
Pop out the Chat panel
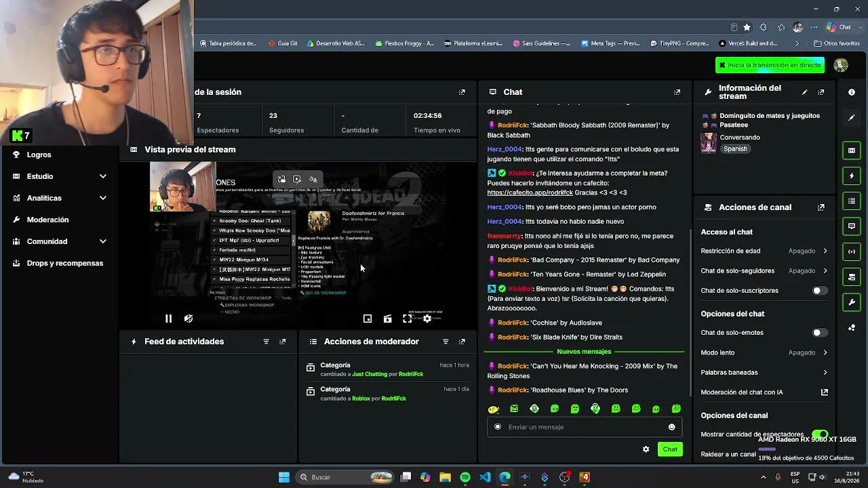[x=677, y=92]
